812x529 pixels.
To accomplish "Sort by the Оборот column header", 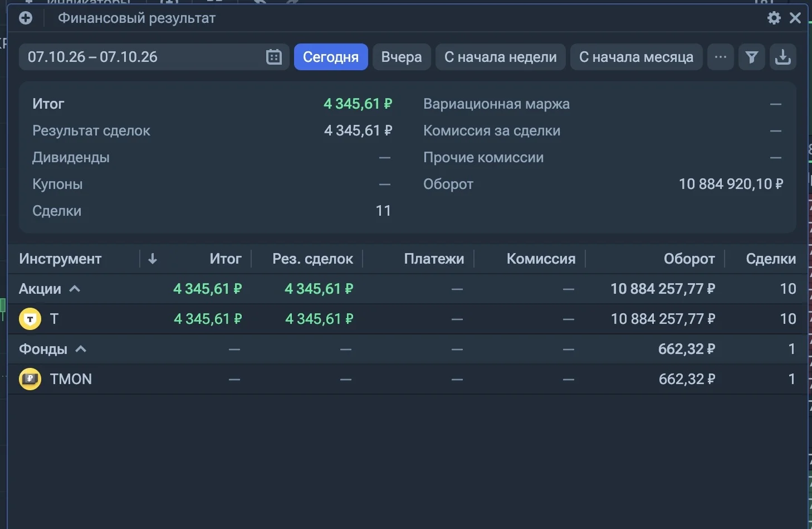I will coord(689,259).
